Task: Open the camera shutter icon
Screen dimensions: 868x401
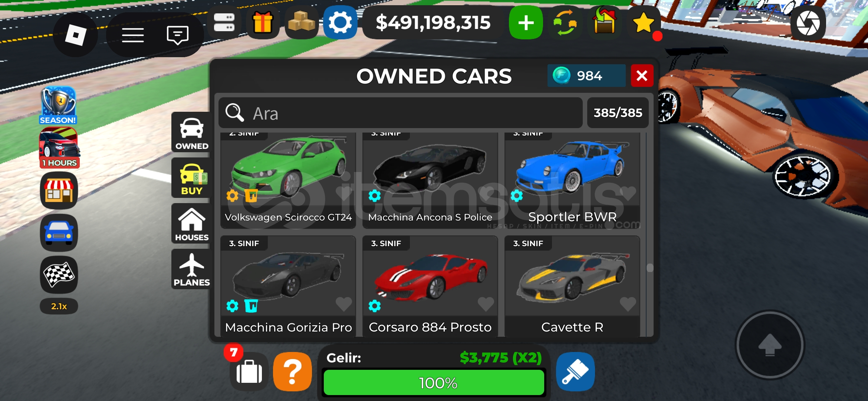Action: [808, 23]
